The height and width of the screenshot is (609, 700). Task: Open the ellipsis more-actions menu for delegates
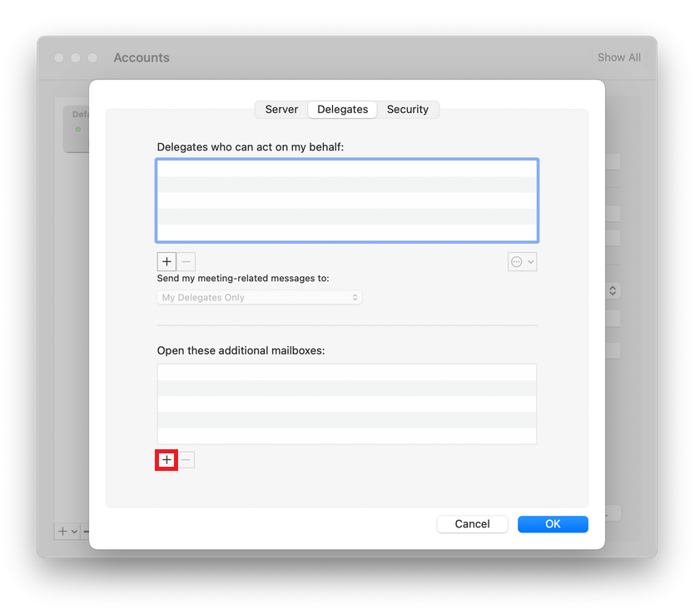[x=522, y=261]
